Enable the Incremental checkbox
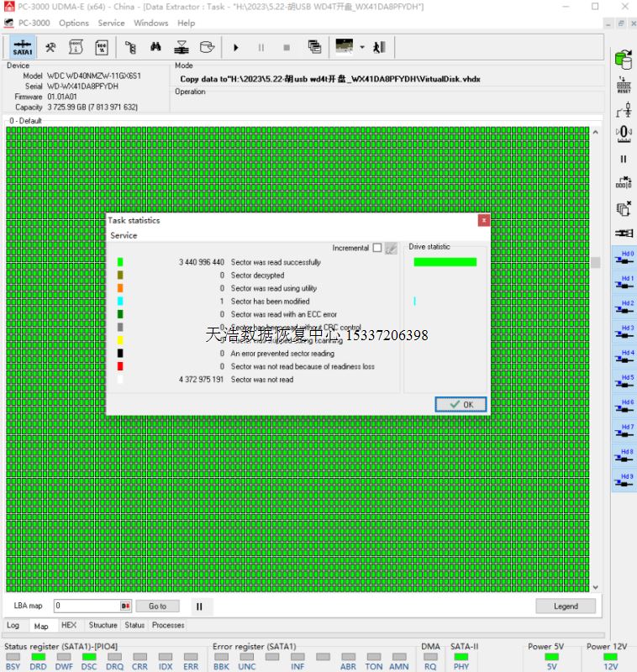Viewport: 637px width, 672px height. pos(376,248)
